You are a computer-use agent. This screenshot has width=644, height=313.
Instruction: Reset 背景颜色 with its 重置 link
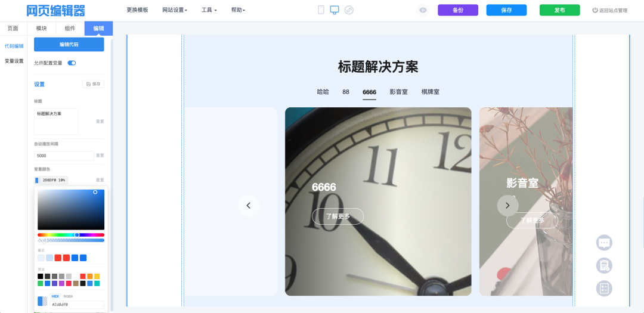coord(100,180)
